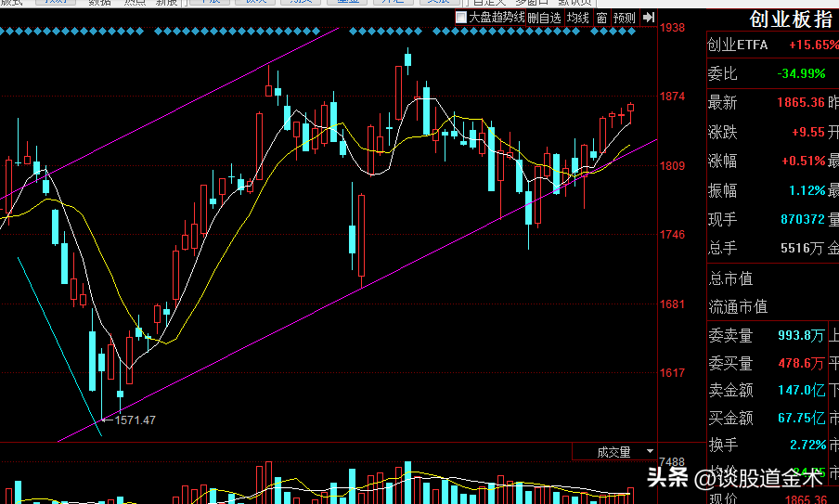The width and height of the screenshot is (839, 504).
Task: Click the 均线 button
Action: point(578,18)
